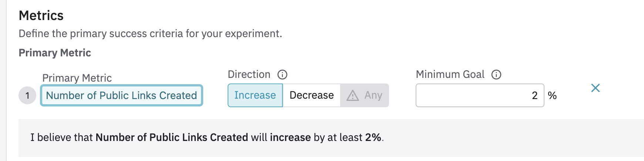Open the Number of Public Links Created dropdown
The width and height of the screenshot is (644, 161).
(x=121, y=96)
